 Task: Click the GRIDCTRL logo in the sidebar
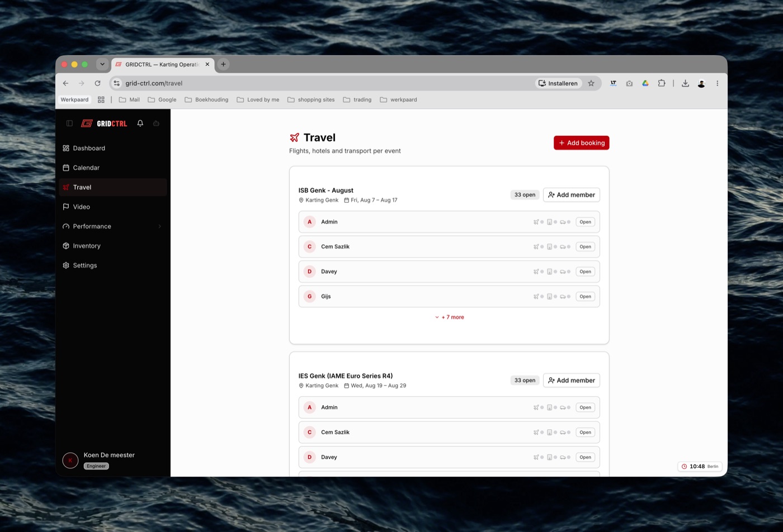coord(104,123)
